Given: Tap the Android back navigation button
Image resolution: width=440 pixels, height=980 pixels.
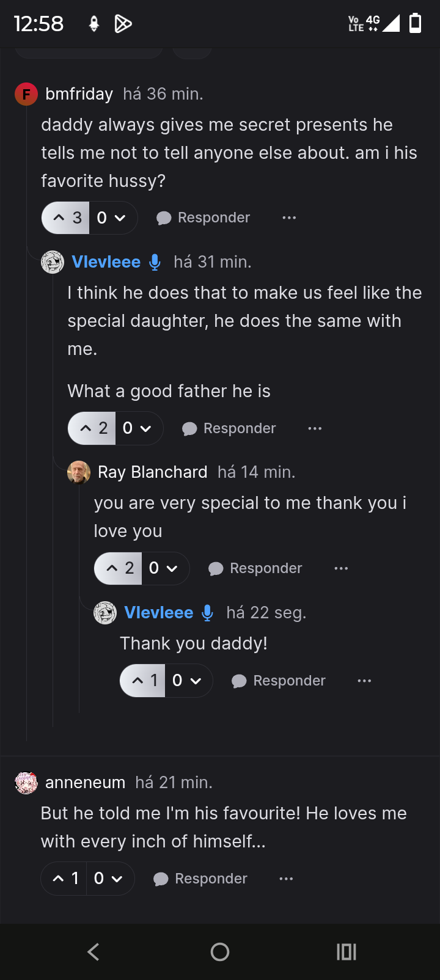Looking at the screenshot, I should pos(94,951).
